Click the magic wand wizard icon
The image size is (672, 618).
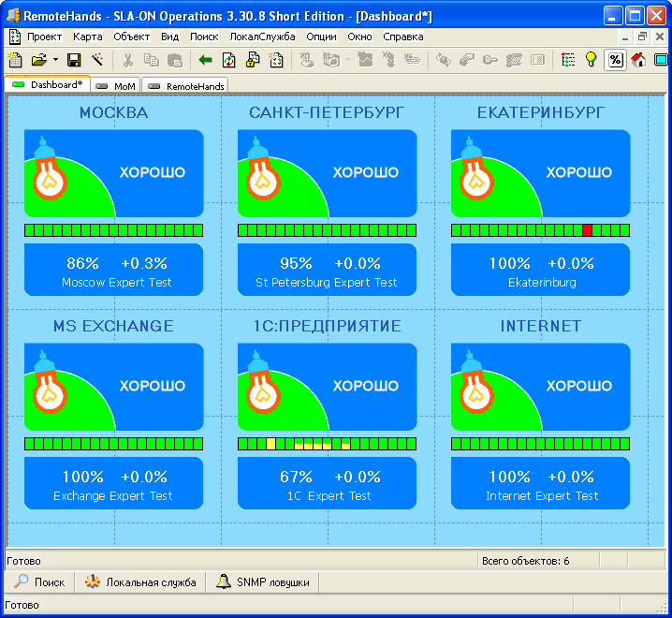click(97, 60)
